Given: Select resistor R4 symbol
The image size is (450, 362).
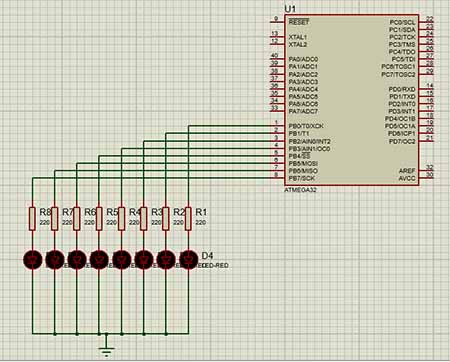Looking at the screenshot, I should pos(121,219).
